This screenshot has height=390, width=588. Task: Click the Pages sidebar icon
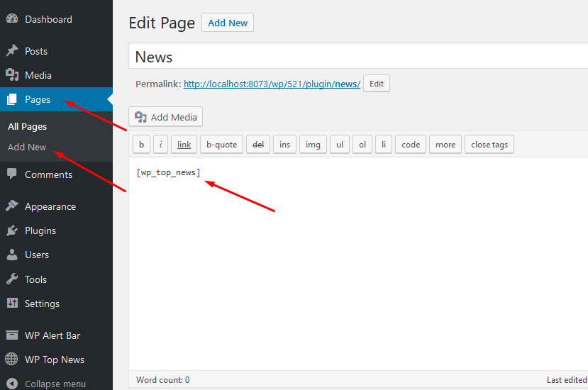click(x=12, y=99)
